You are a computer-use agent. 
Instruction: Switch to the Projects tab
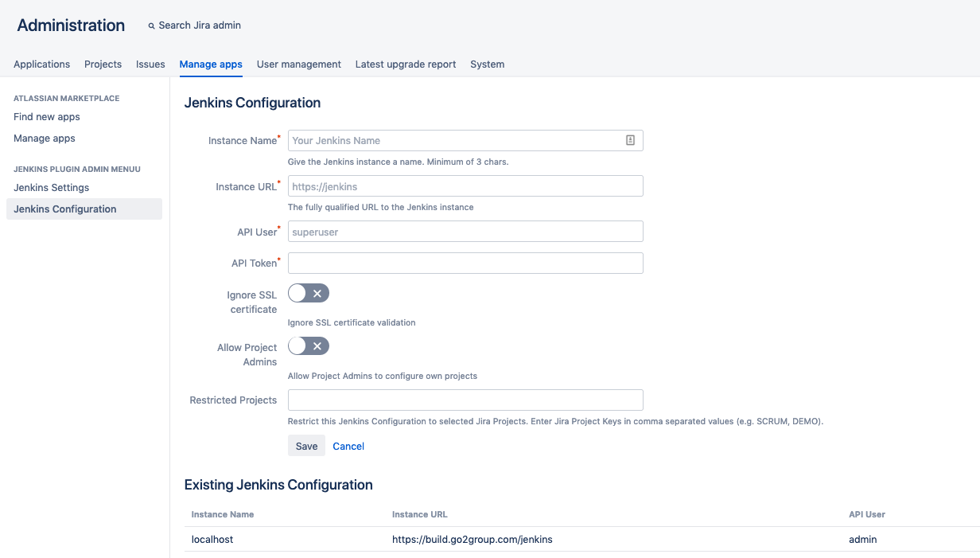103,64
